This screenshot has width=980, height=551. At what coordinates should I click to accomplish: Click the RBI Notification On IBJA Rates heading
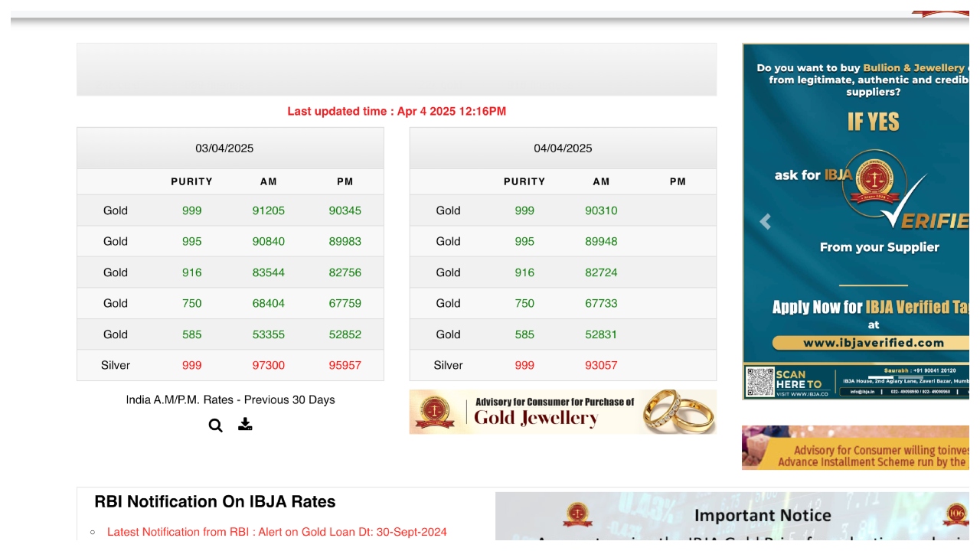(x=215, y=502)
